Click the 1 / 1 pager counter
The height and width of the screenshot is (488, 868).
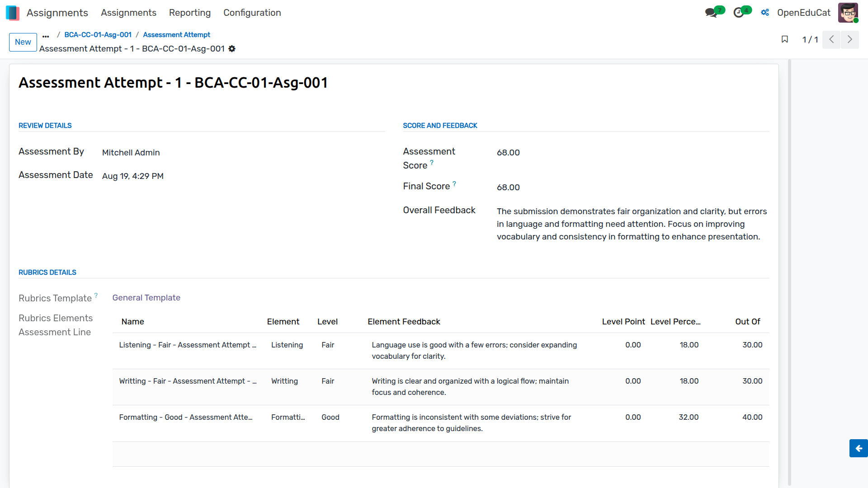pyautogui.click(x=810, y=40)
